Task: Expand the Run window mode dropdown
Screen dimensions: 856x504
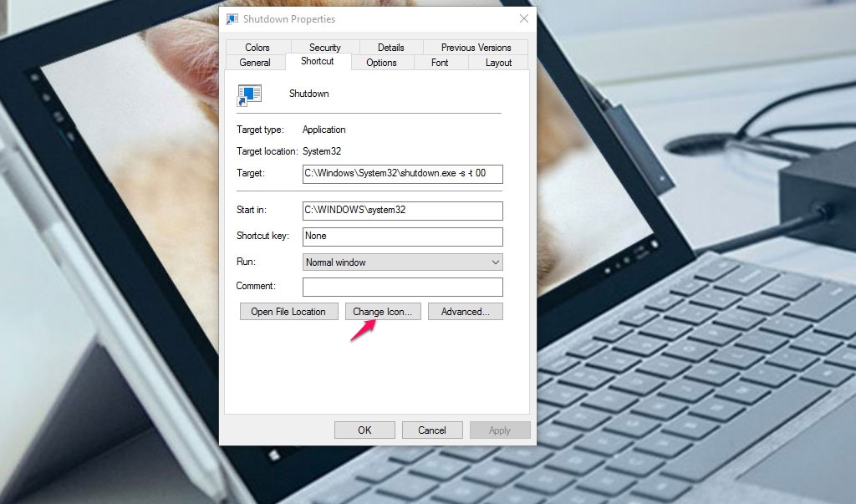Action: pos(402,262)
